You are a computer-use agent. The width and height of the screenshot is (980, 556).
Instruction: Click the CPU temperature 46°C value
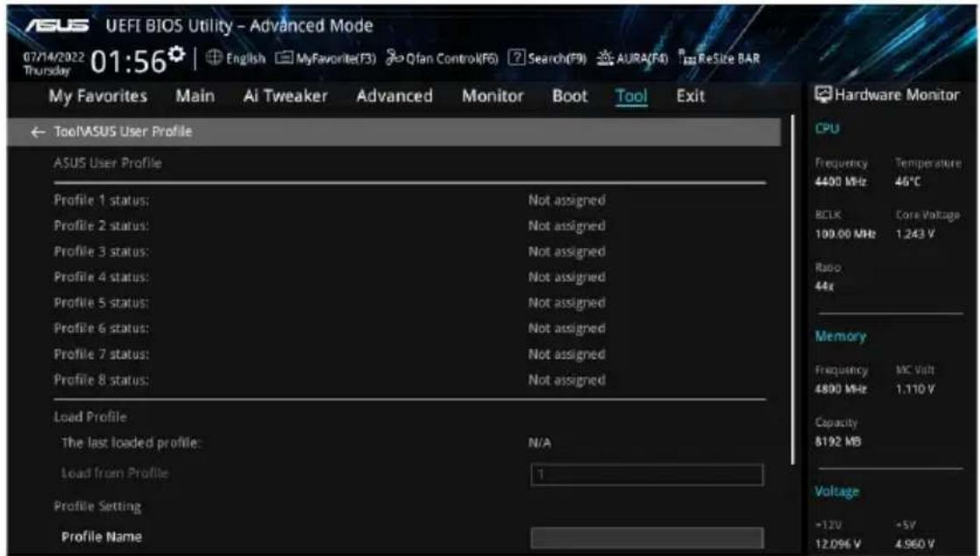click(x=908, y=182)
